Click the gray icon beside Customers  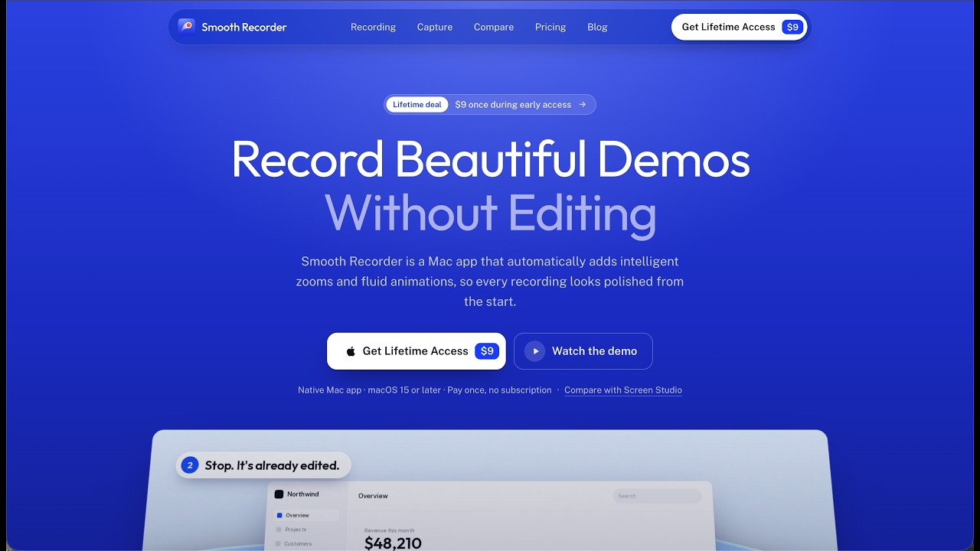coord(279,544)
